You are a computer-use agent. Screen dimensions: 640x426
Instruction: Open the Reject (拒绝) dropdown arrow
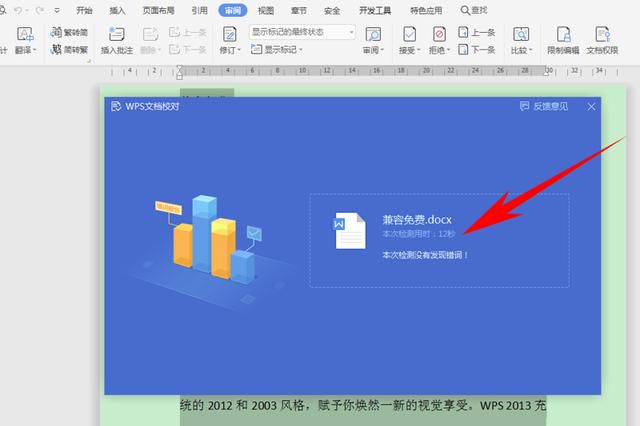click(448, 50)
